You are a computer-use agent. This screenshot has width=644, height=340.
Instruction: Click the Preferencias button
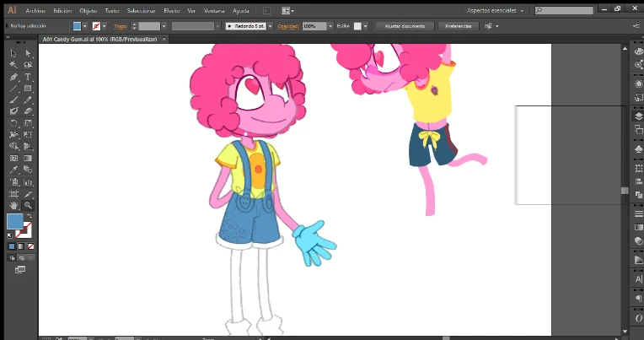pos(459,26)
